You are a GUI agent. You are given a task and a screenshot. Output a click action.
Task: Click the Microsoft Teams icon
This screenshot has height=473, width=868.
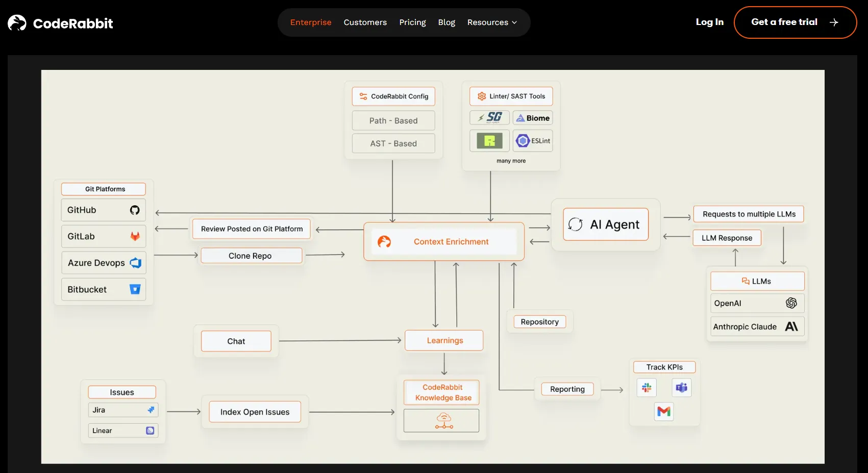click(681, 388)
